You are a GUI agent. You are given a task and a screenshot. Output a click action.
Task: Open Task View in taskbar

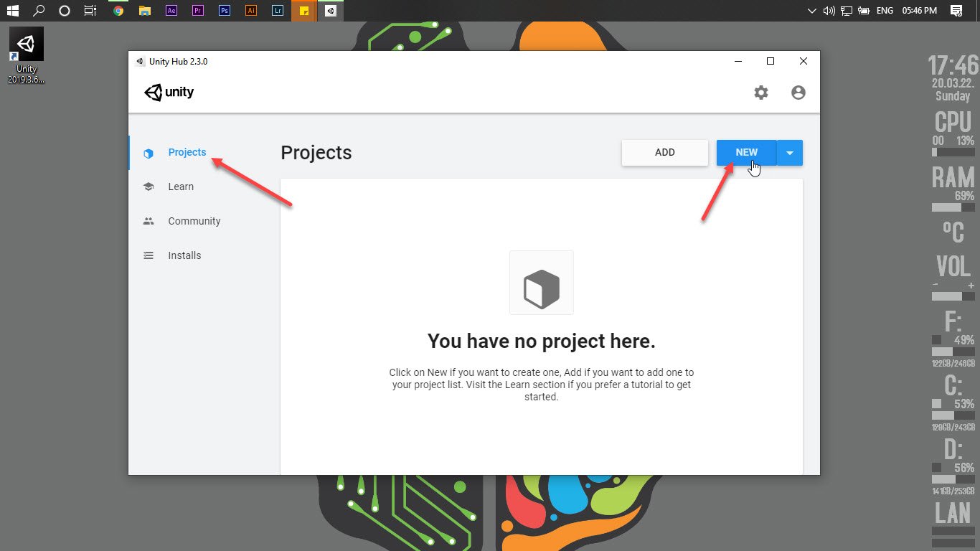click(x=90, y=11)
